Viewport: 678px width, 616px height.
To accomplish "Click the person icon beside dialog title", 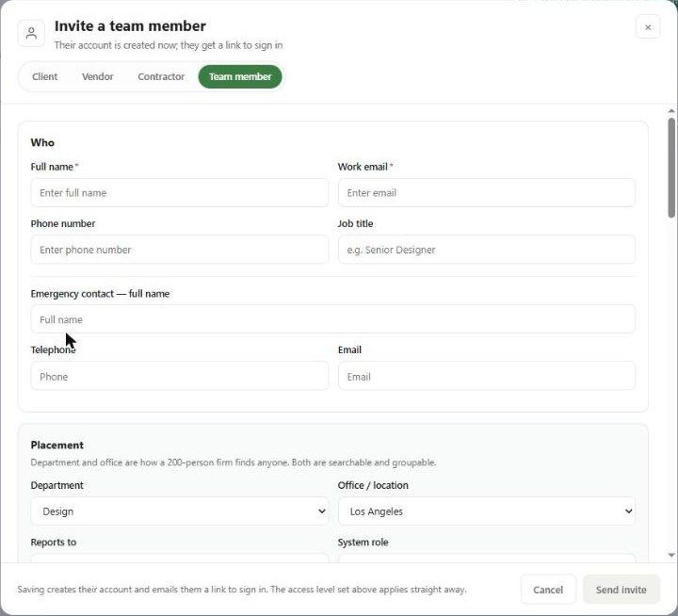I will (x=31, y=33).
